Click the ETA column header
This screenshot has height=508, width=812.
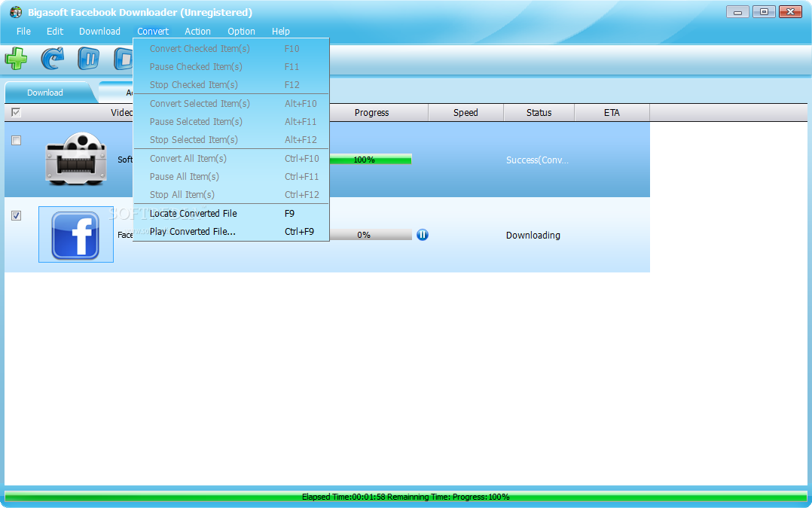[x=612, y=112]
